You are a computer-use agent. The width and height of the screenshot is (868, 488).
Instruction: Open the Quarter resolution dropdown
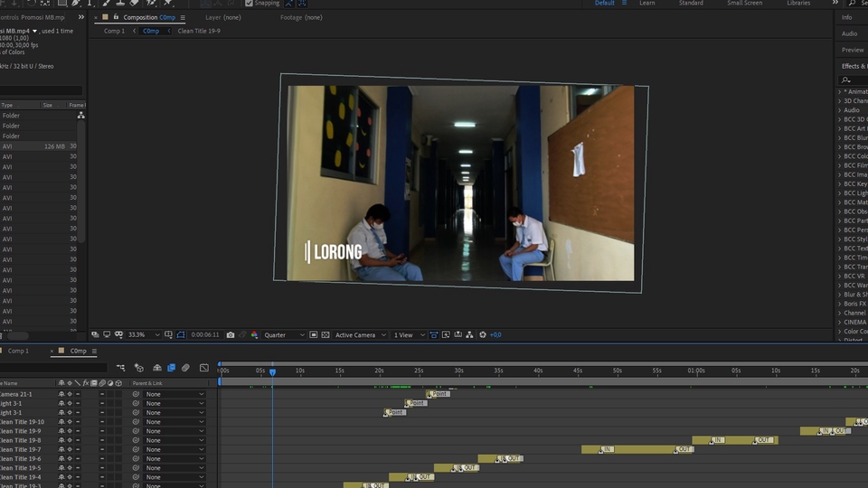284,334
